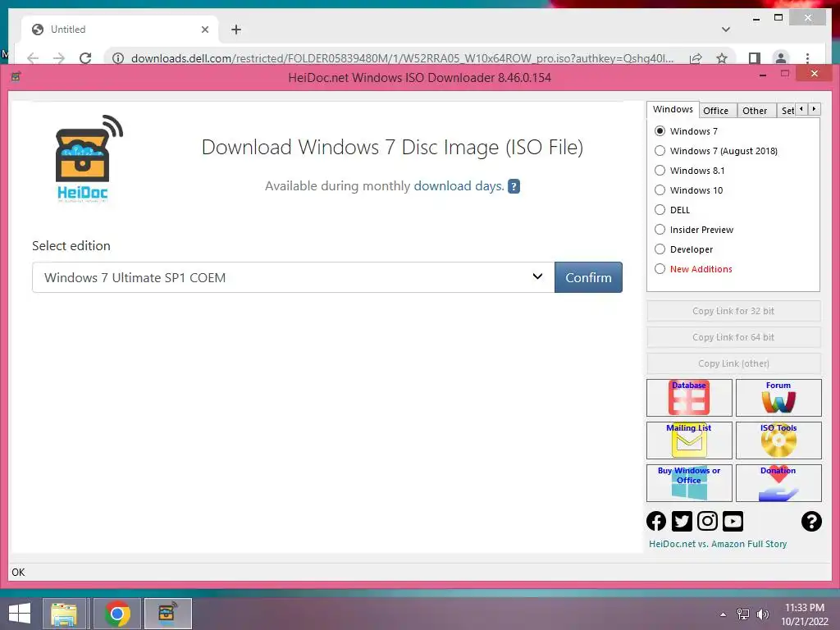This screenshot has height=630, width=840.
Task: Confirm the selected edition
Action: pos(588,277)
